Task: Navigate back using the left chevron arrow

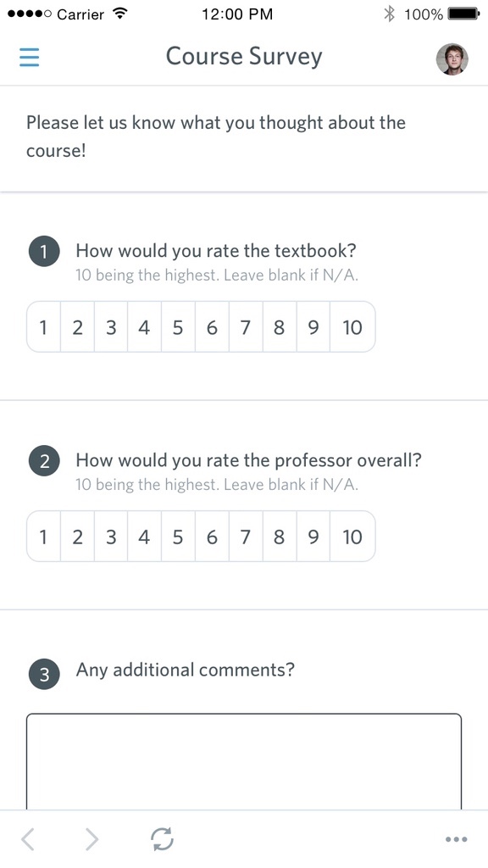Action: (x=25, y=838)
